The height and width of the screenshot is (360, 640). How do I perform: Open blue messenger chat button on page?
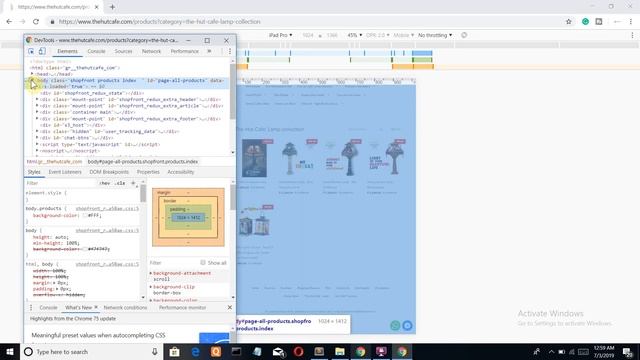click(x=407, y=325)
